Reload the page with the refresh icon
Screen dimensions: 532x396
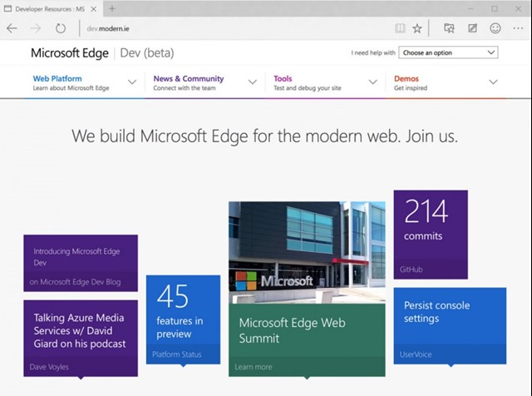(x=61, y=28)
